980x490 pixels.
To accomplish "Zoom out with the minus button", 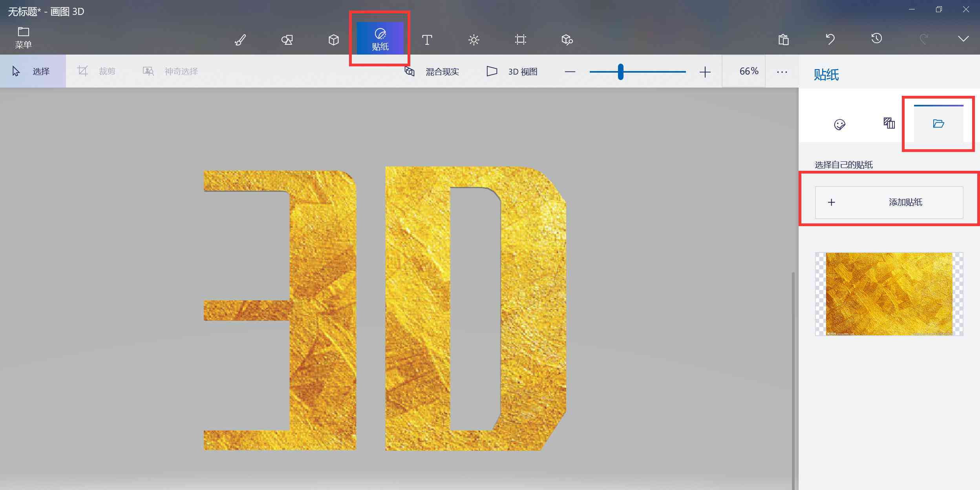I will pyautogui.click(x=570, y=72).
